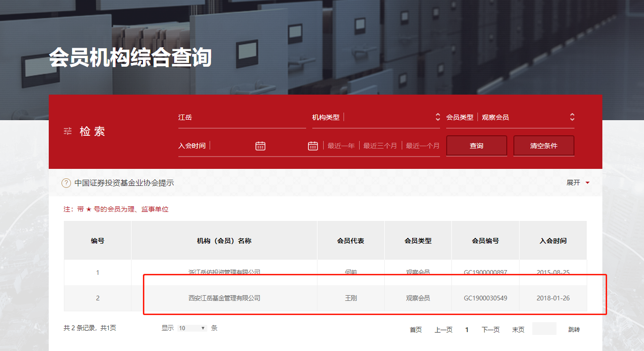Go to 首页 first page

point(416,330)
